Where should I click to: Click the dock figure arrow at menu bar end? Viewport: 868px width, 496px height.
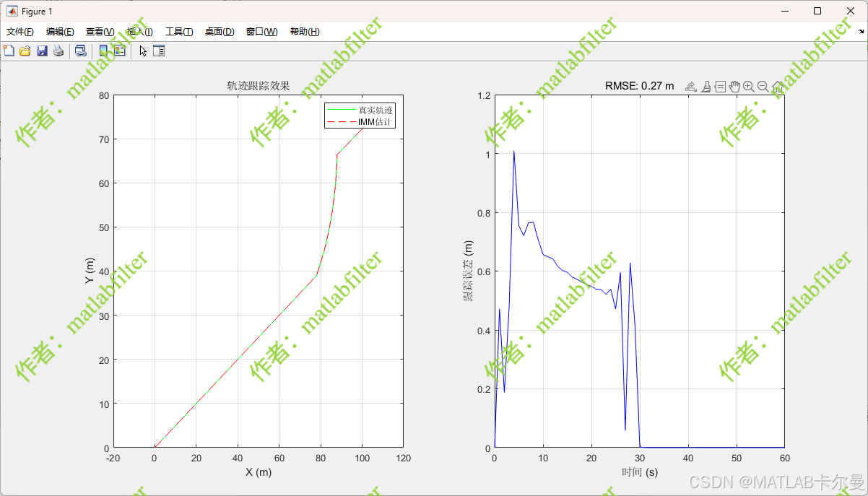(x=861, y=31)
